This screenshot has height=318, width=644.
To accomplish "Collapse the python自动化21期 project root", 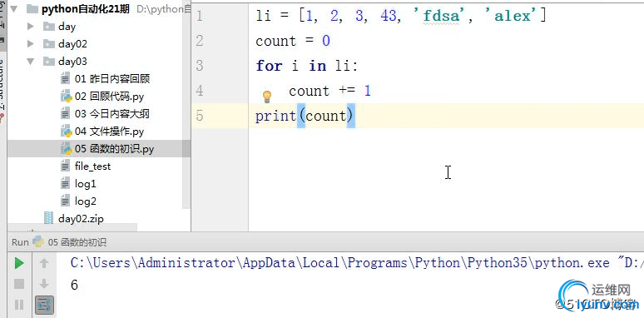I will click(x=14, y=9).
